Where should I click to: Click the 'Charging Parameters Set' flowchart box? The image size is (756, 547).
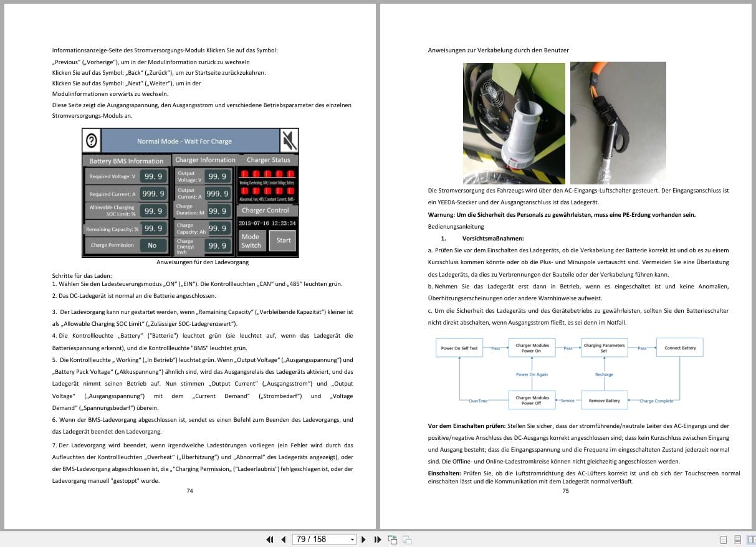coord(603,348)
